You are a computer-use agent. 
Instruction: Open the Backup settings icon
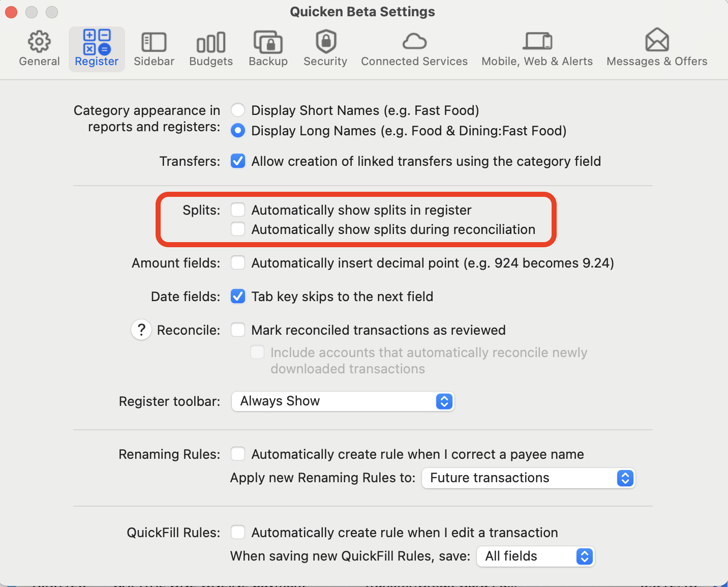point(268,42)
